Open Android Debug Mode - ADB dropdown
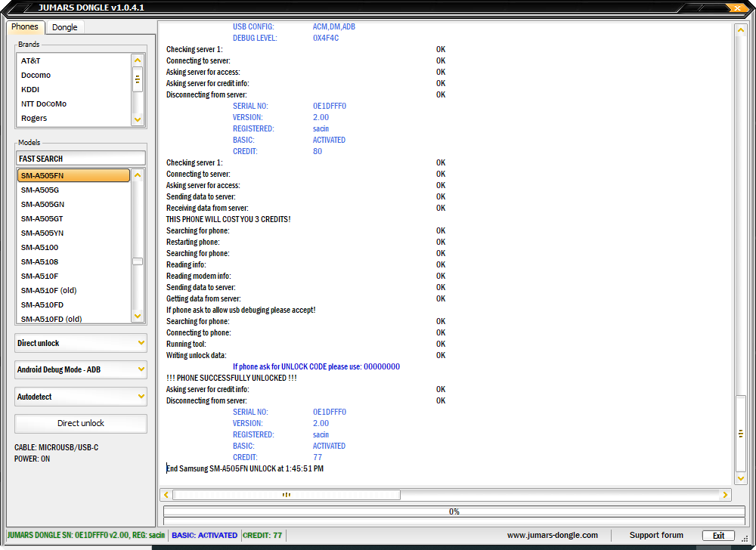This screenshot has width=756, height=550. pyautogui.click(x=81, y=369)
